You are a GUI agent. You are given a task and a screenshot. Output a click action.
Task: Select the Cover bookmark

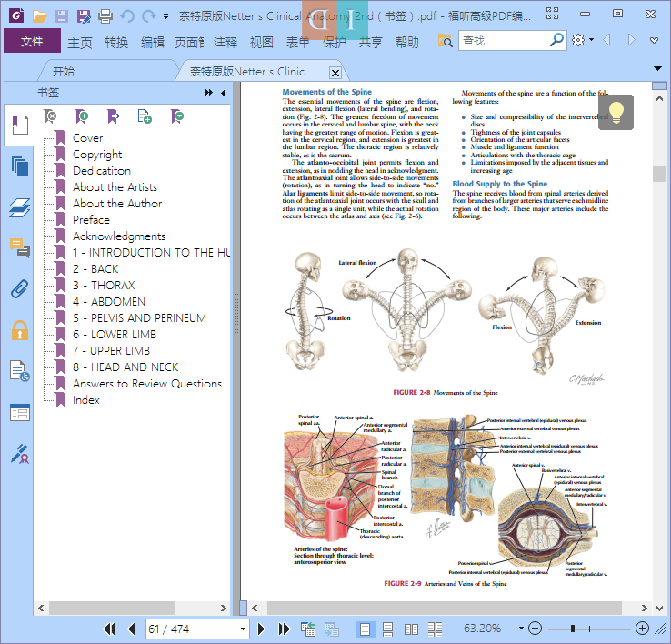87,138
